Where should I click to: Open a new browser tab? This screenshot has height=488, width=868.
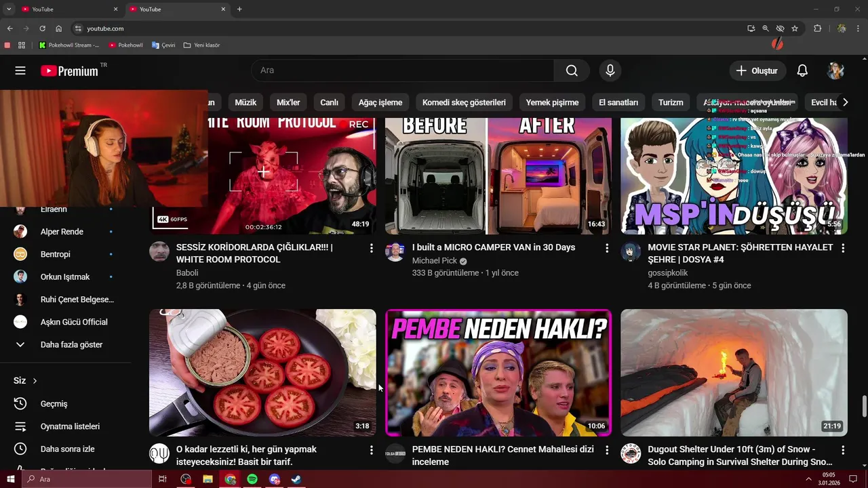coord(239,9)
